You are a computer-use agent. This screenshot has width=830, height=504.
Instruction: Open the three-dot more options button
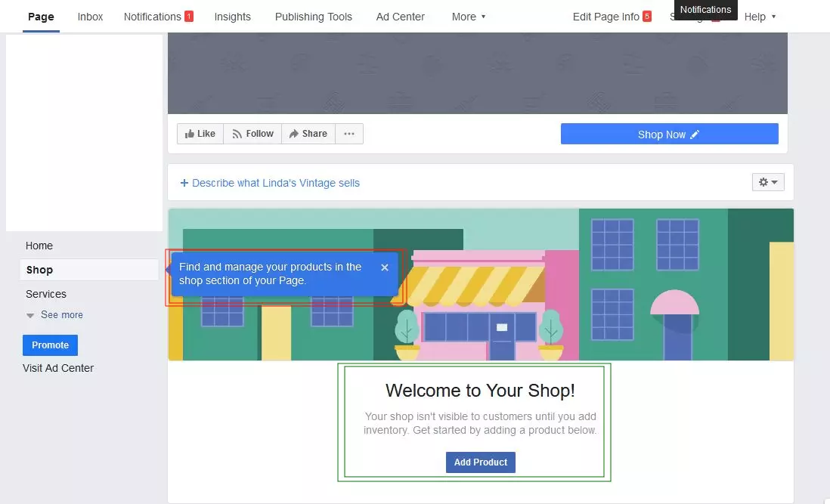click(348, 134)
